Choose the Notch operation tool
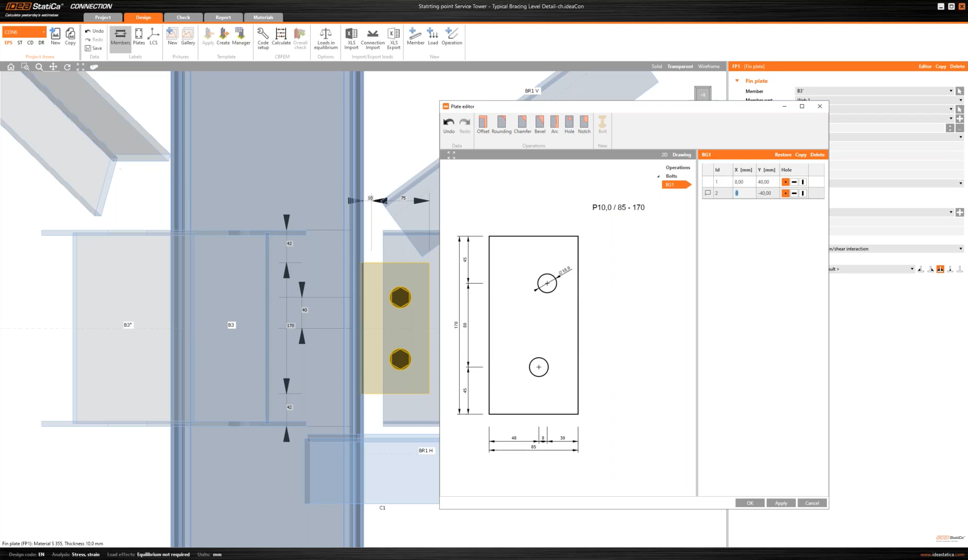The image size is (968, 560). click(x=584, y=124)
